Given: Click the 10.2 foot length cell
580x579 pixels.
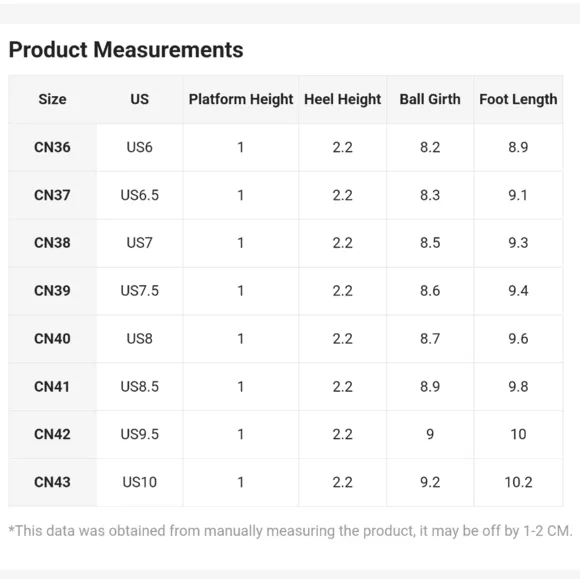Looking at the screenshot, I should [518, 482].
